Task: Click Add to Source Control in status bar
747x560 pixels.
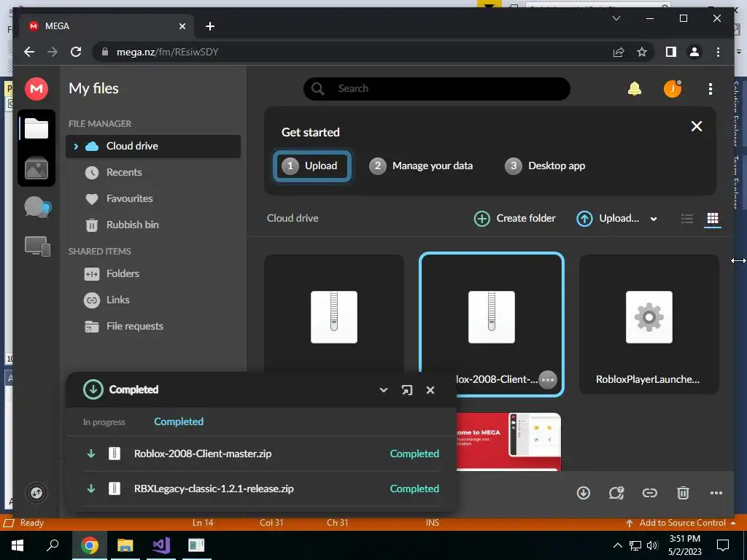Action: pyautogui.click(x=681, y=523)
